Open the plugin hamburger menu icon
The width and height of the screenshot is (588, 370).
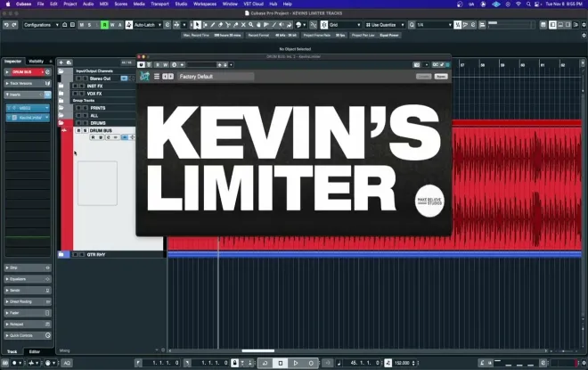click(x=157, y=77)
